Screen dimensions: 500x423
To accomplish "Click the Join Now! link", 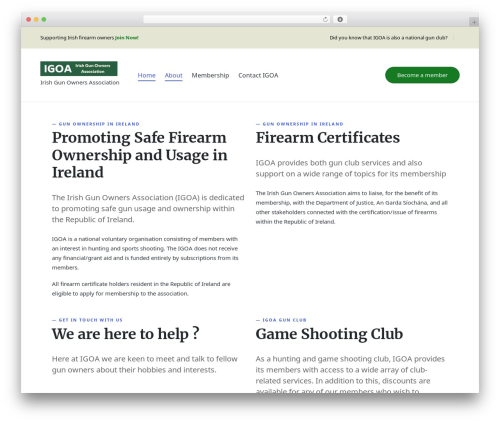I will [x=127, y=38].
